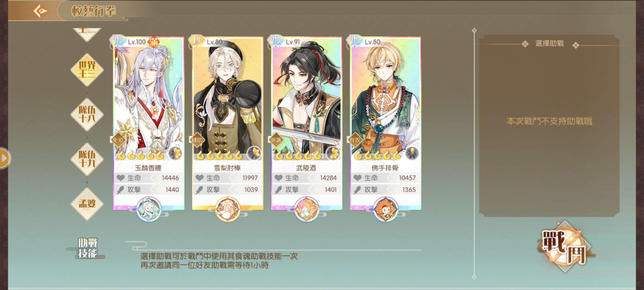Tap the blonde chibi icon under 雪梨肘棒
The height and width of the screenshot is (290, 644).
228,209
